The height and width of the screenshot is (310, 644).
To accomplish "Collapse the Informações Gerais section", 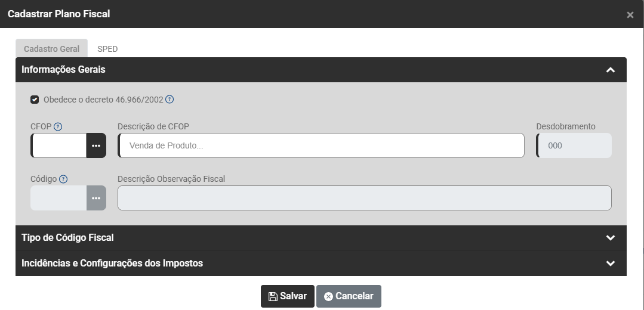I will (x=610, y=70).
